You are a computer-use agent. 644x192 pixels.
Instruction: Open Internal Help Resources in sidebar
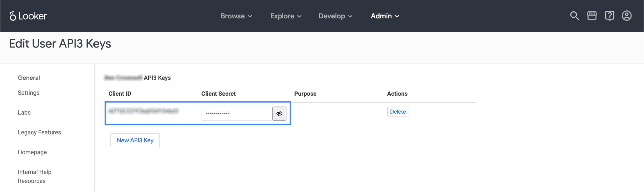click(x=35, y=177)
